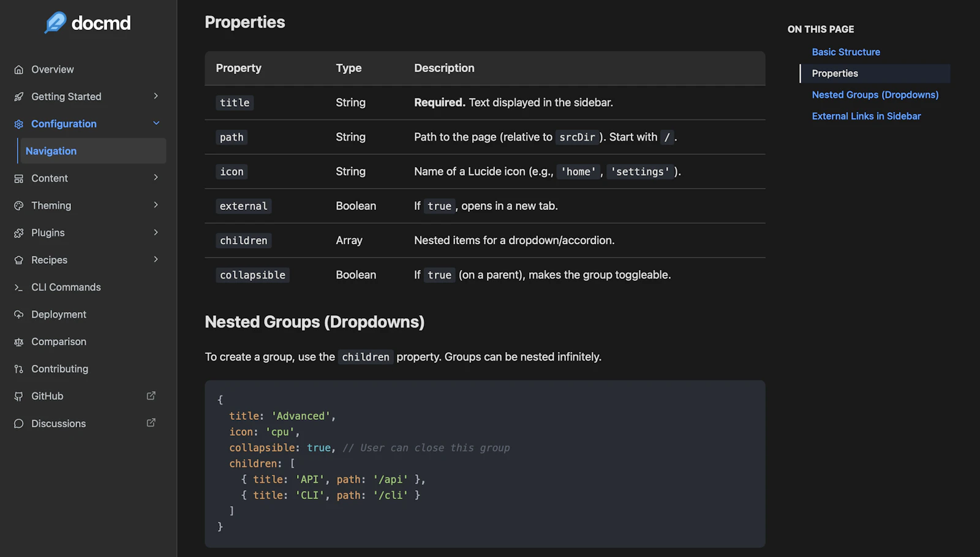This screenshot has width=980, height=557.
Task: Expand the Content section chevron
Action: 156,178
